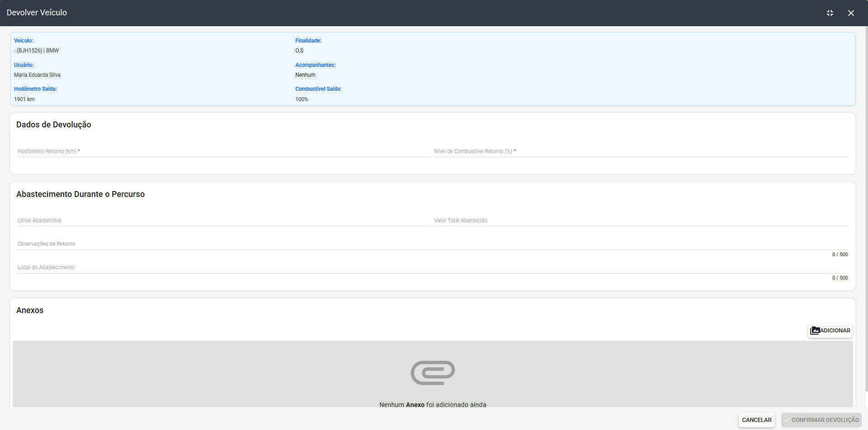The height and width of the screenshot is (430, 868).
Task: Click the paperclip icon in attachments area
Action: click(433, 373)
